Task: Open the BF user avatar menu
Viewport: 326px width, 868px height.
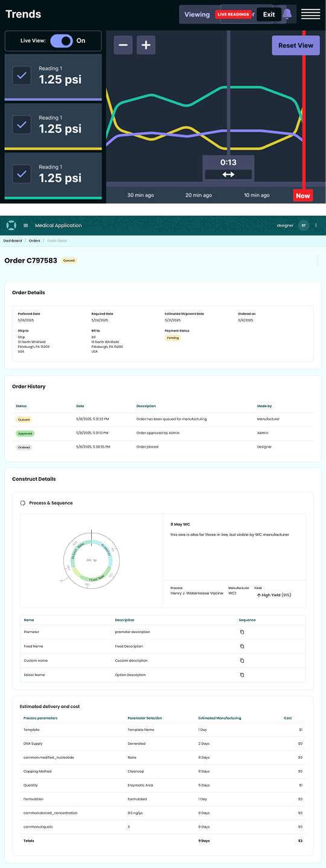Action: point(304,225)
